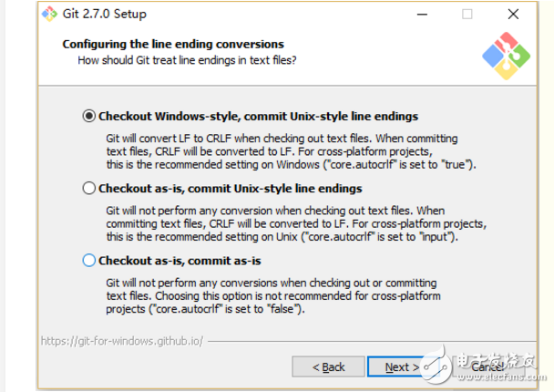Select Checkout Windows-style, commit Unix-style radio

tap(88, 117)
